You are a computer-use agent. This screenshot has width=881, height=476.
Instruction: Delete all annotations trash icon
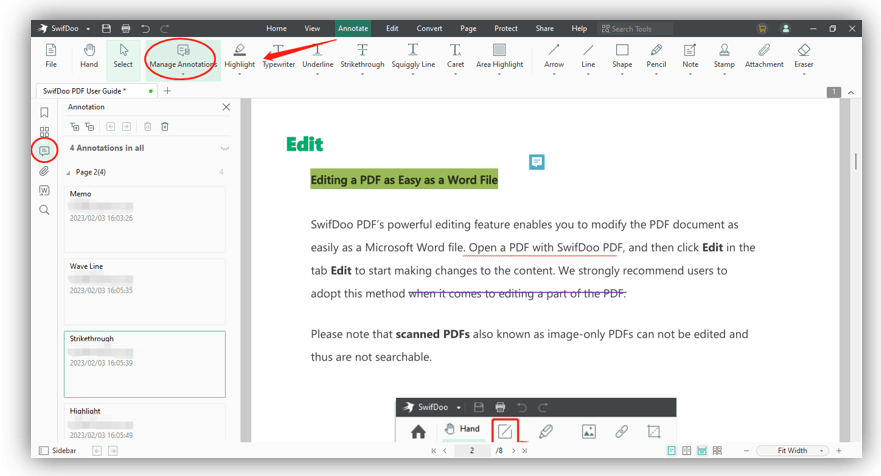(165, 127)
